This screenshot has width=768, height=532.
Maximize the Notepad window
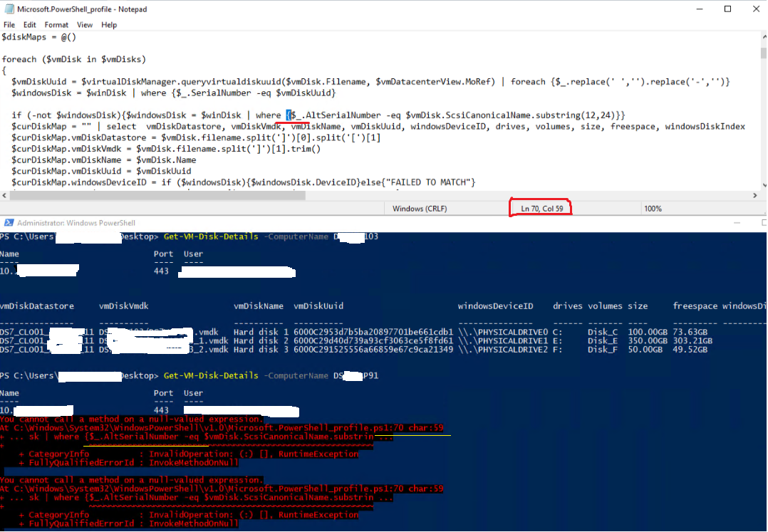728,9
